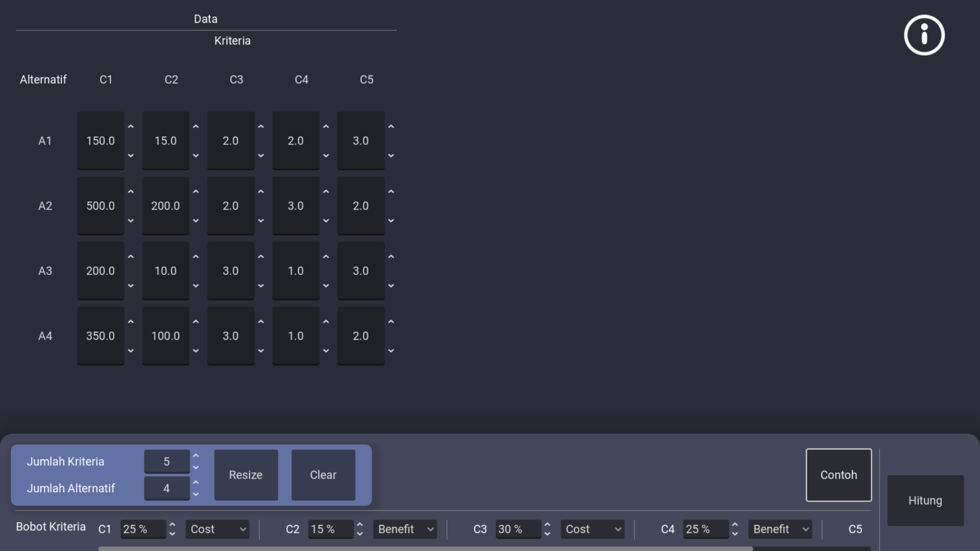Decrease A3 C5 value with down arrow
This screenshot has height=551, width=980.
[x=391, y=286]
